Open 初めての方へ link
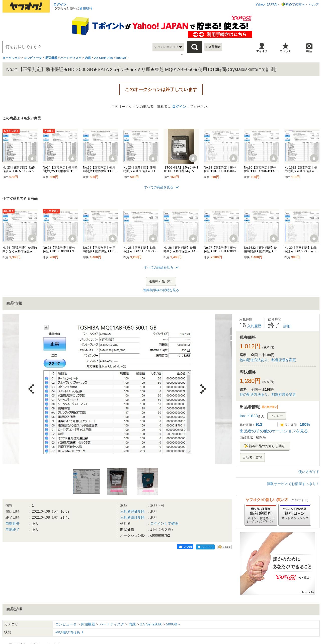This screenshot has height=644, width=322. 295,4
